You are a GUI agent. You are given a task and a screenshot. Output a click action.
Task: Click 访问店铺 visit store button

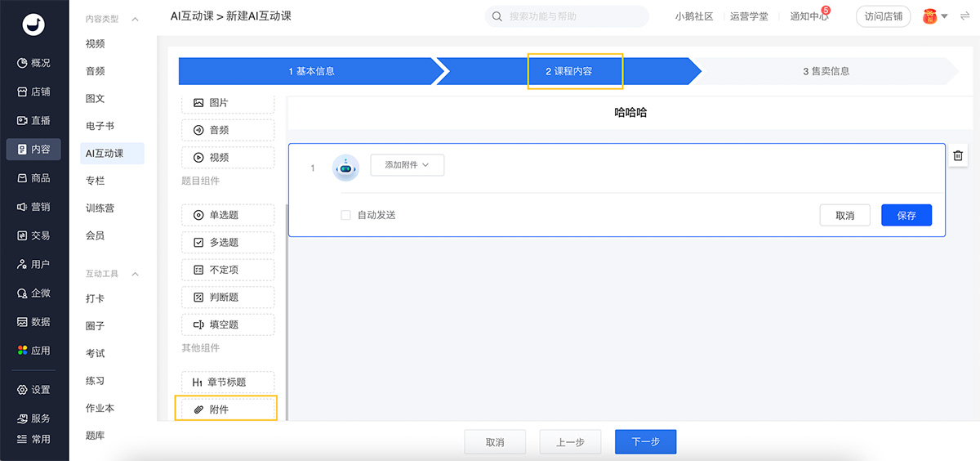883,16
